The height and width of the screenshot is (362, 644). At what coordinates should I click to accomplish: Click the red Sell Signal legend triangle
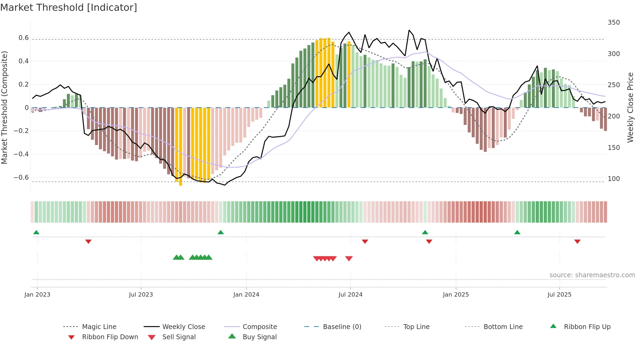click(x=152, y=337)
